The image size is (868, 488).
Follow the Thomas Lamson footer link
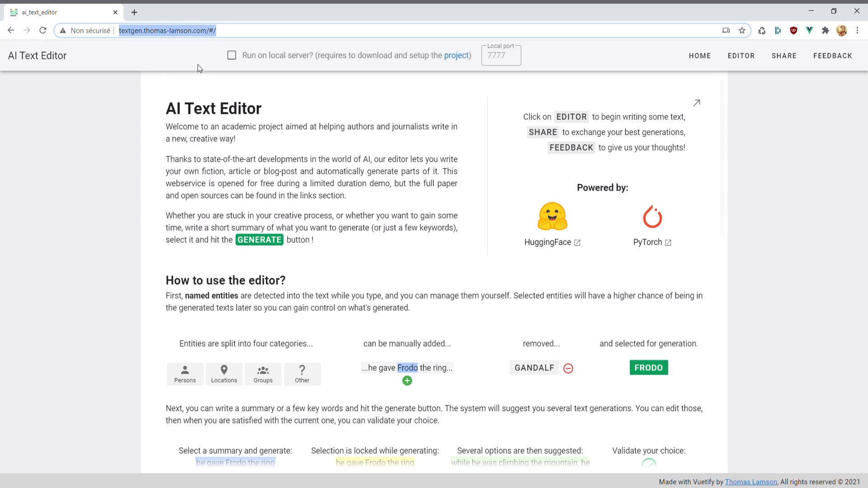coord(751,482)
